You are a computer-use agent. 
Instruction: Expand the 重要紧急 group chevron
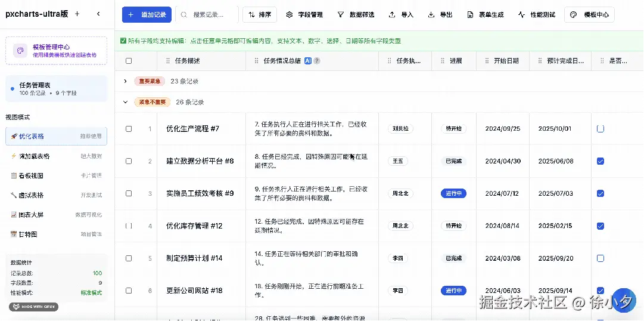(125, 81)
